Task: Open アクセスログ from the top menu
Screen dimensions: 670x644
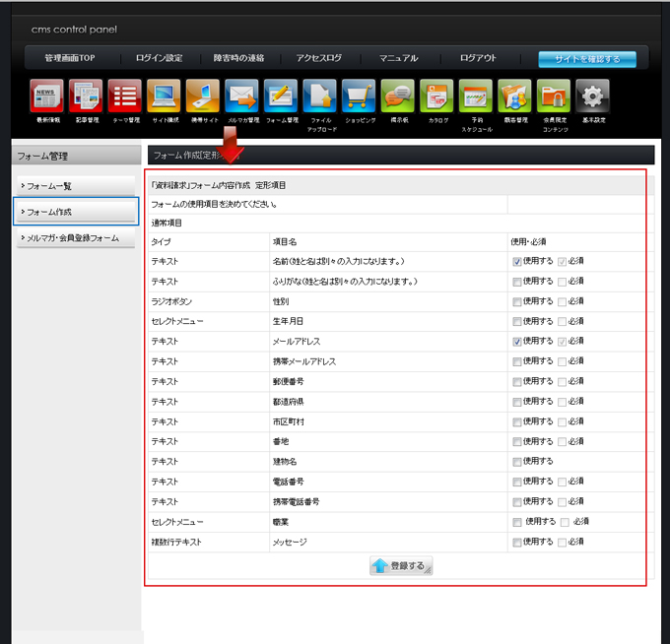Action: 318,58
